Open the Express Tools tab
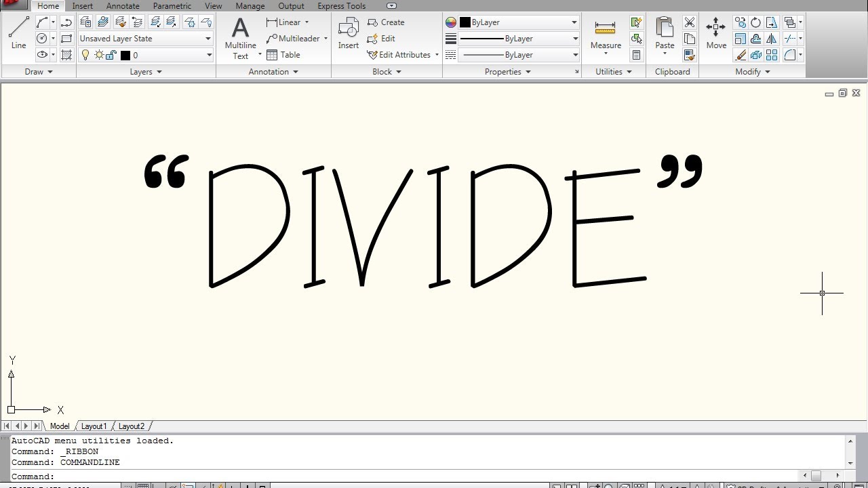This screenshot has width=868, height=488. tap(342, 6)
